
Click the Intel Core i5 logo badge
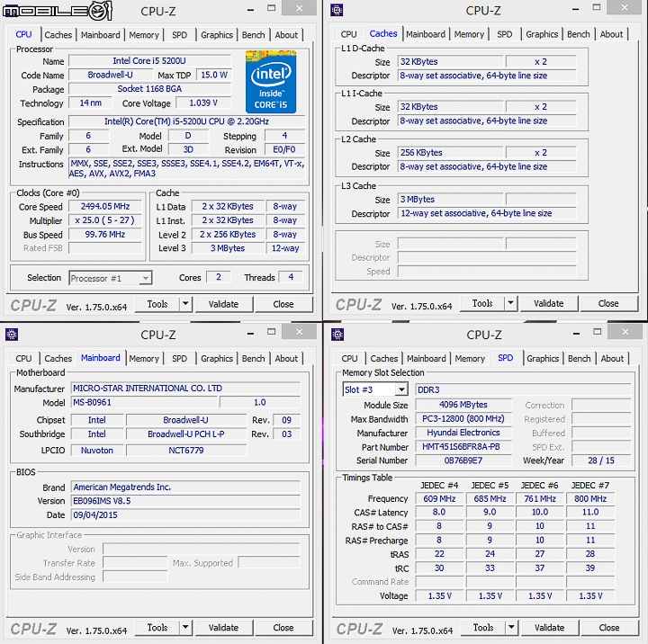pyautogui.click(x=271, y=81)
